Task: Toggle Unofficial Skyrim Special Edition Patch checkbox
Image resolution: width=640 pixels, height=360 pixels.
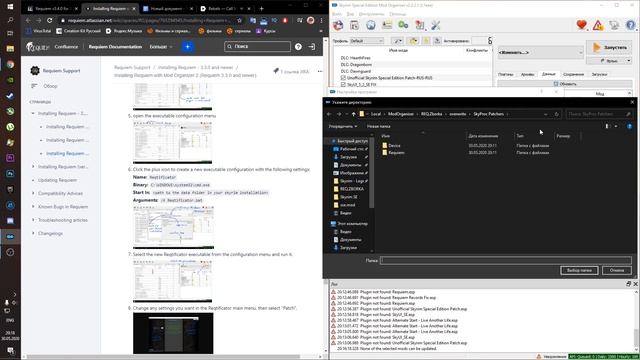Action: 343,78
